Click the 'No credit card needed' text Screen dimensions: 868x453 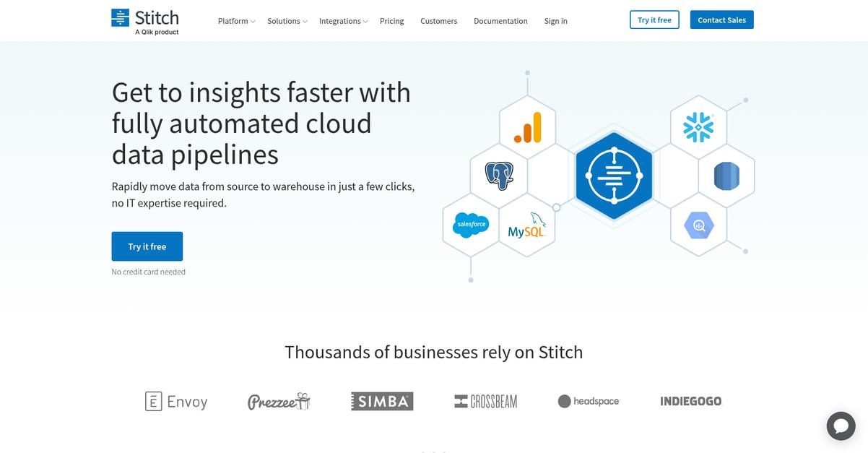tap(149, 272)
